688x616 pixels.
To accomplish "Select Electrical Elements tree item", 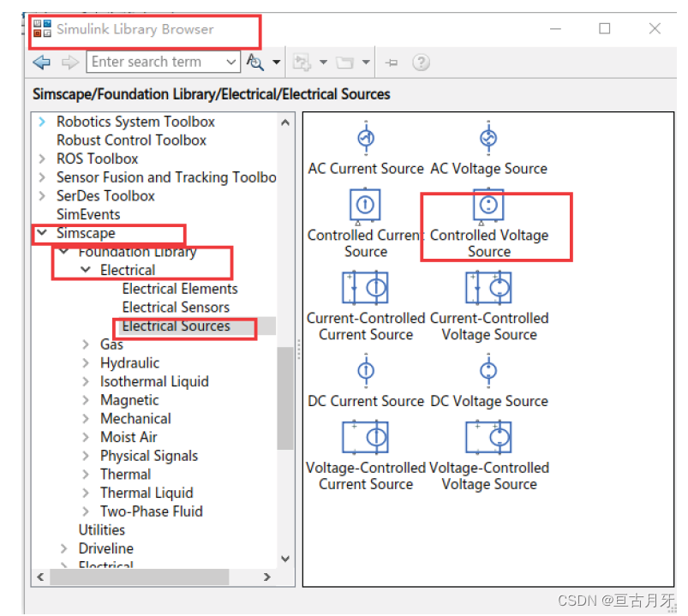I will pyautogui.click(x=180, y=289).
